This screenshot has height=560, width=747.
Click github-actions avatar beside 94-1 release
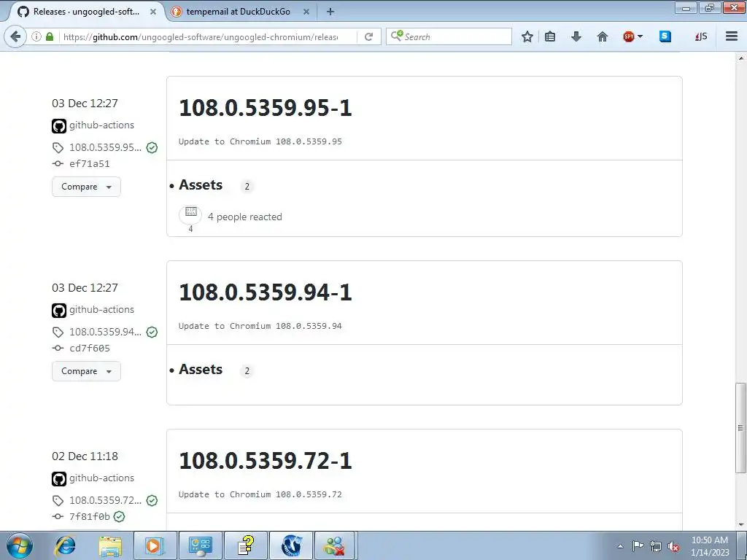tap(59, 311)
